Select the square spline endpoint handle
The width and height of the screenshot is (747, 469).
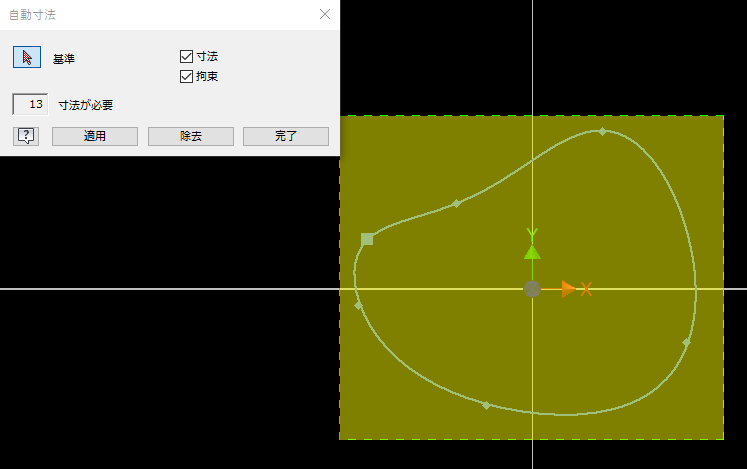[x=367, y=239]
